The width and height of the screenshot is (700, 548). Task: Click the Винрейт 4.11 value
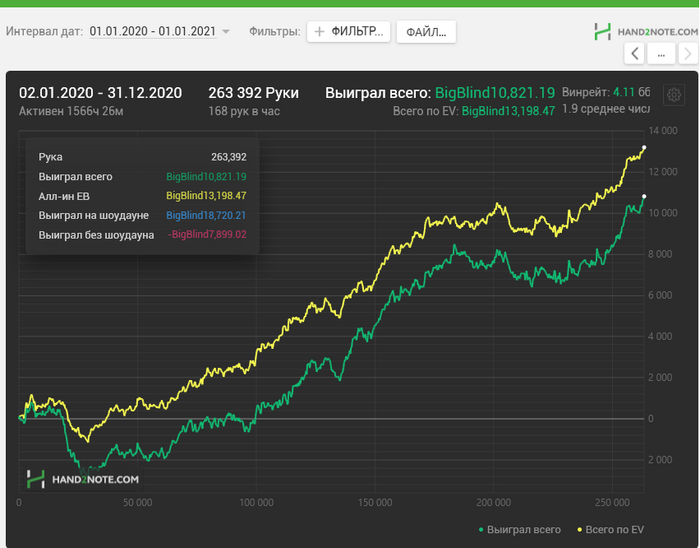[x=624, y=92]
